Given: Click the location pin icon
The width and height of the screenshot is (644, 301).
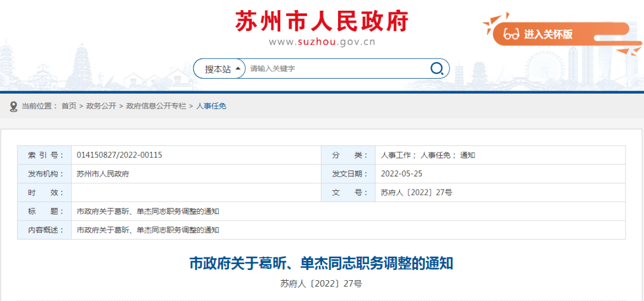Looking at the screenshot, I should (x=14, y=106).
